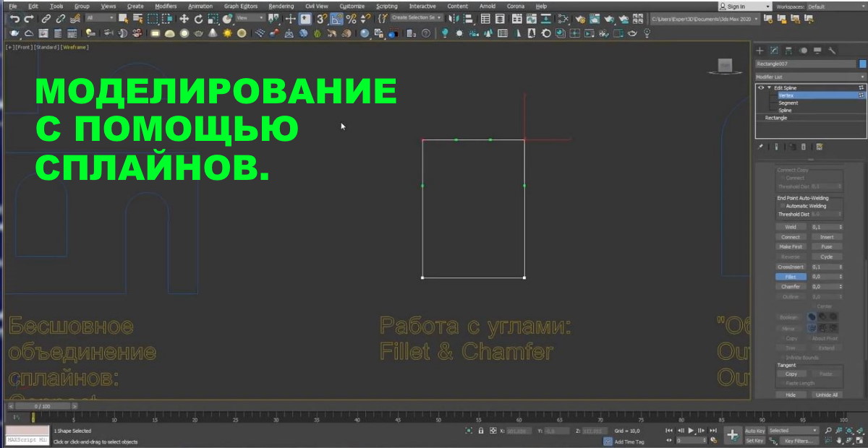This screenshot has height=448, width=868.
Task: Click the sun light icon in second toolbar
Action: tap(227, 33)
